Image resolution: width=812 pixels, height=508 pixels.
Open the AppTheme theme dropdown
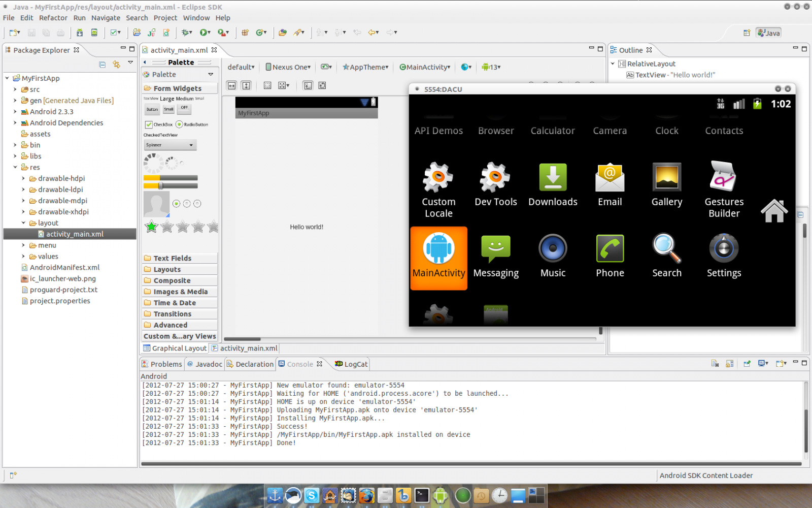click(x=365, y=67)
